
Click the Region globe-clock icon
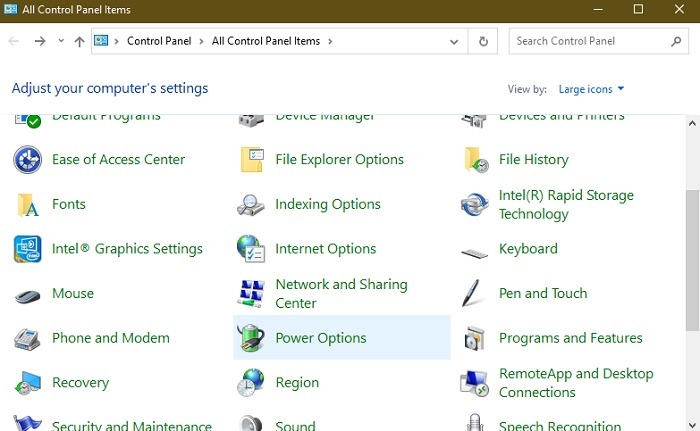point(251,383)
